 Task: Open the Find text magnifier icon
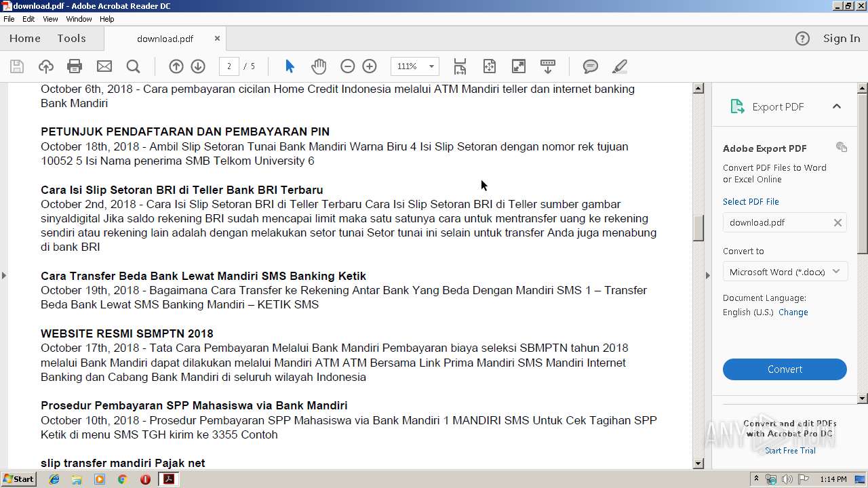[x=133, y=66]
